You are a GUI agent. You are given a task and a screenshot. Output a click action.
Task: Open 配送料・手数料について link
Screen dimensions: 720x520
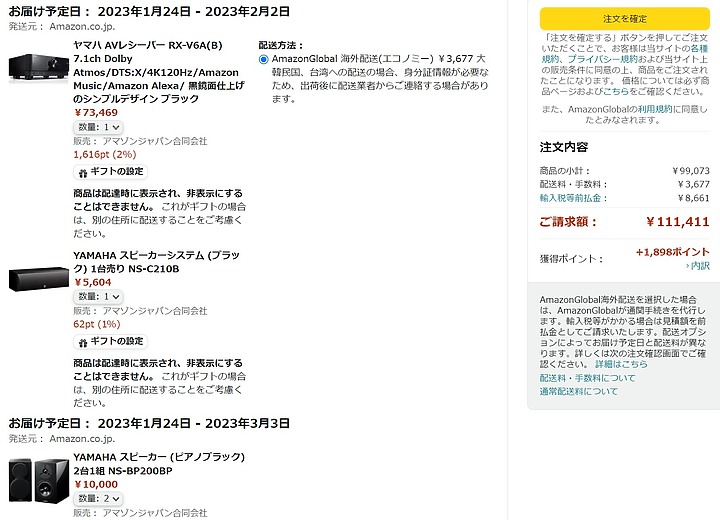587,378
